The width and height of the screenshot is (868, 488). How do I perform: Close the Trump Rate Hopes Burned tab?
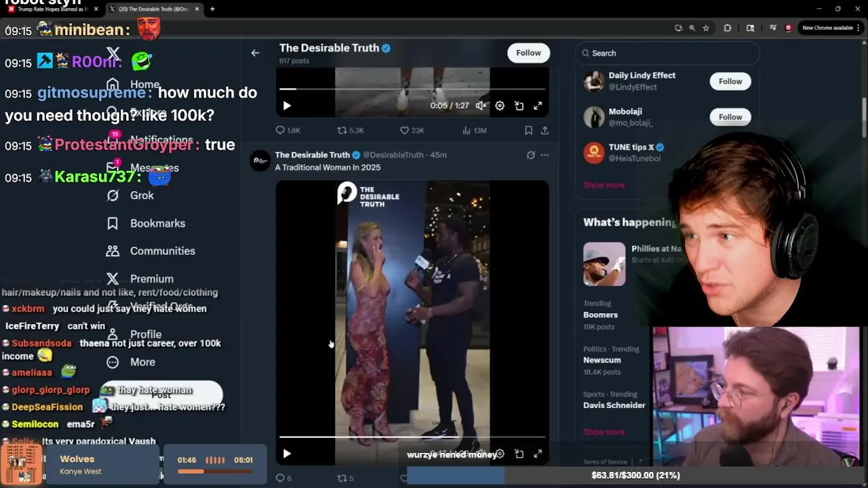coord(96,9)
